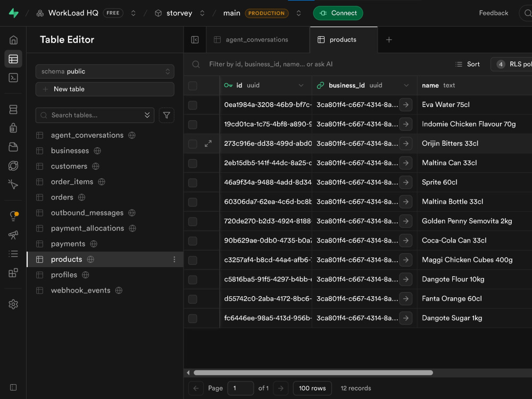Select the customers table in the list

pos(69,166)
